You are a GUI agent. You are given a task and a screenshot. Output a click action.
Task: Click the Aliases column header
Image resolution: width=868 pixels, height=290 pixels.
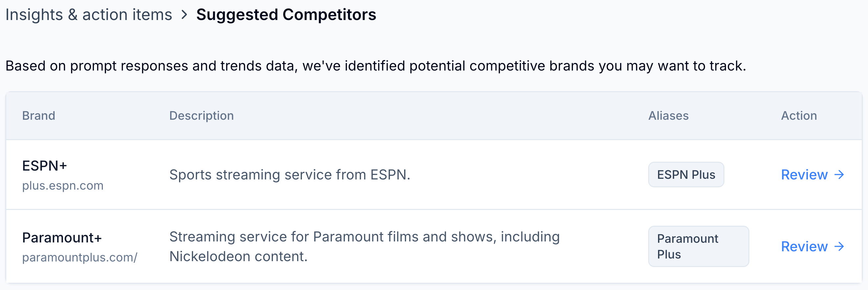tap(669, 116)
